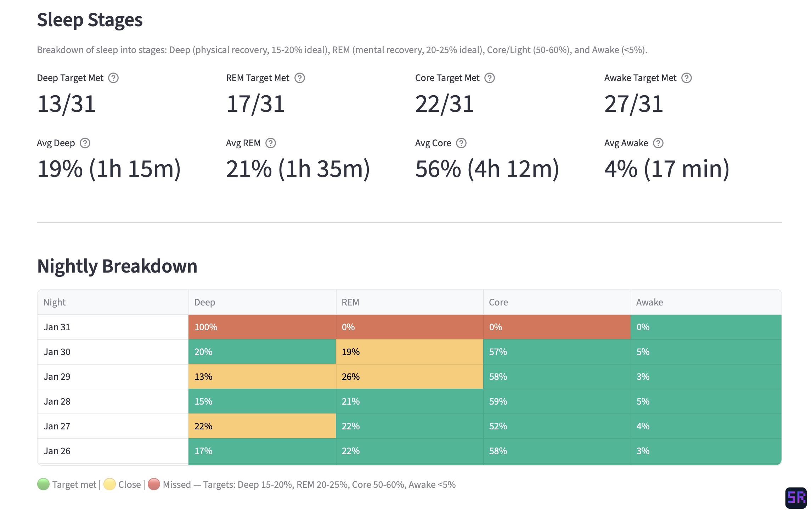Image resolution: width=812 pixels, height=514 pixels.
Task: Click the Avg Core question mark icon
Action: pyautogui.click(x=461, y=143)
